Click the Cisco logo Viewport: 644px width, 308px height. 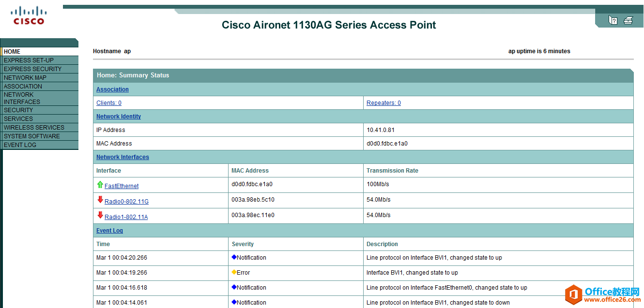(x=29, y=15)
